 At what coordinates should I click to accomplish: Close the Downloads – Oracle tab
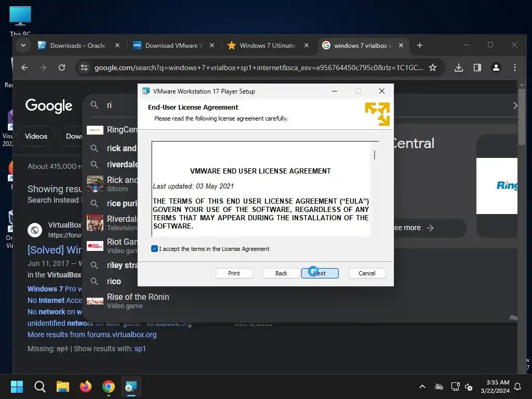(x=117, y=46)
